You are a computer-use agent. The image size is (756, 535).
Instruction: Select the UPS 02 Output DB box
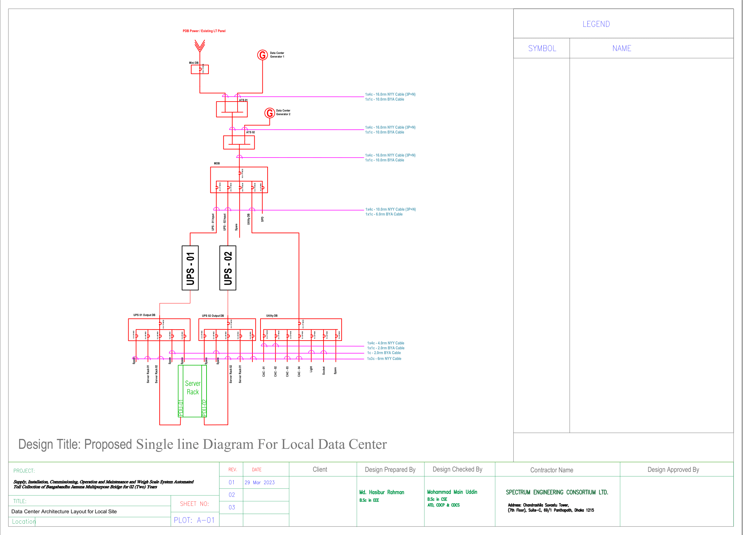pos(227,329)
